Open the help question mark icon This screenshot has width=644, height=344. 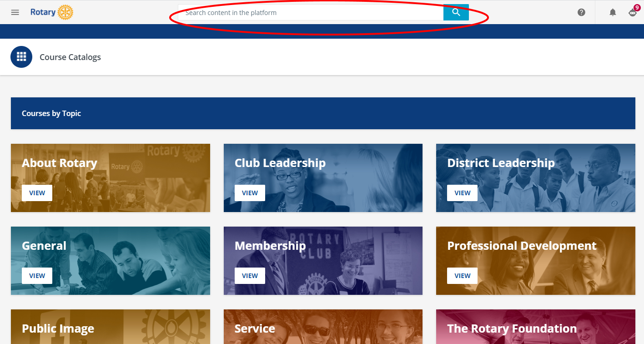581,12
